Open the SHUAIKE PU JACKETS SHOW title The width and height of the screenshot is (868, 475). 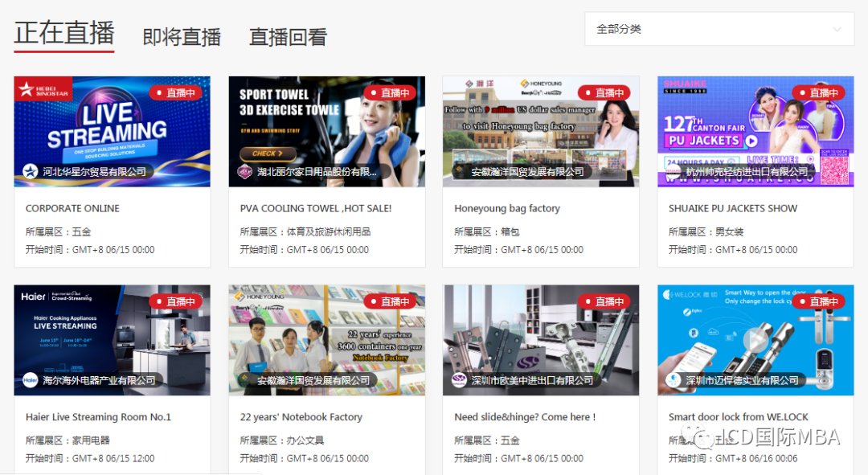(x=733, y=208)
